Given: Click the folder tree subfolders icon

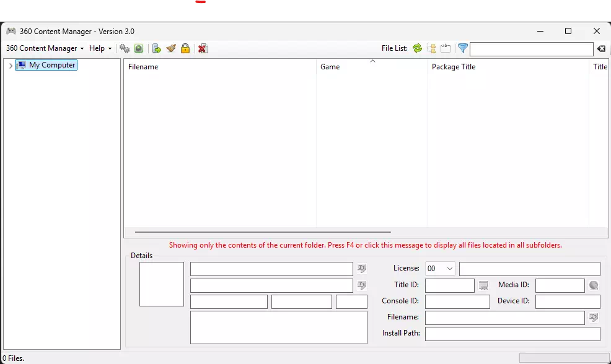Looking at the screenshot, I should (x=431, y=48).
